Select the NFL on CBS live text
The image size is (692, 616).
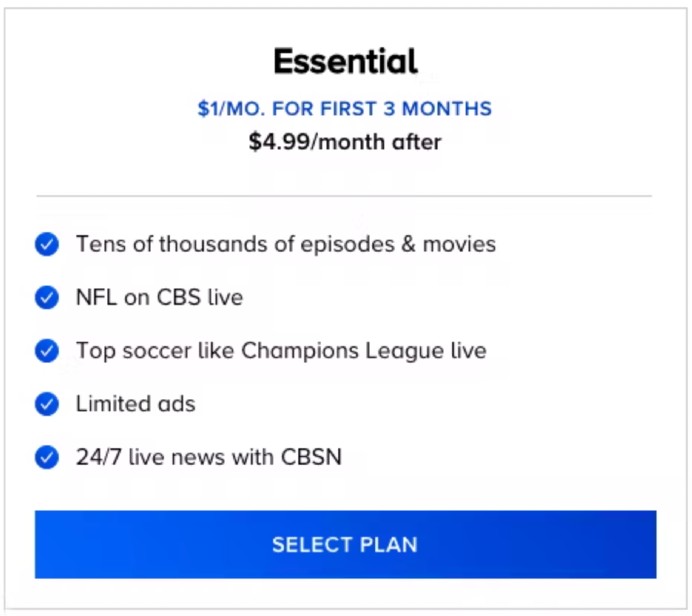tap(159, 298)
